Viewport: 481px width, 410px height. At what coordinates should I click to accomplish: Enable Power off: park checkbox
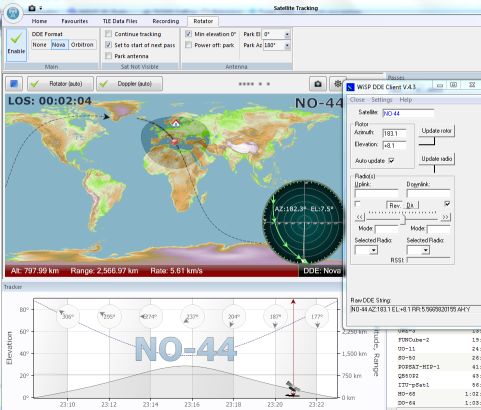tap(188, 45)
